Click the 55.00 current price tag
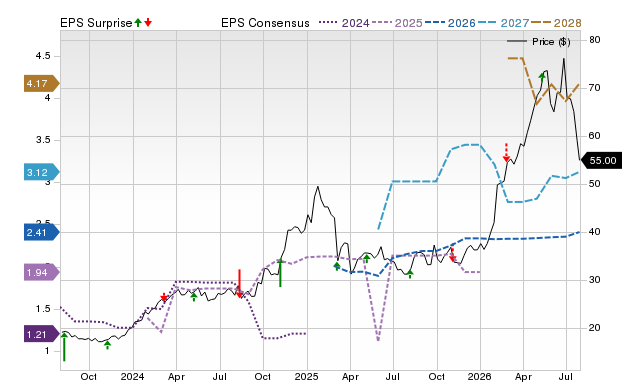The height and width of the screenshot is (382, 640). tap(601, 160)
